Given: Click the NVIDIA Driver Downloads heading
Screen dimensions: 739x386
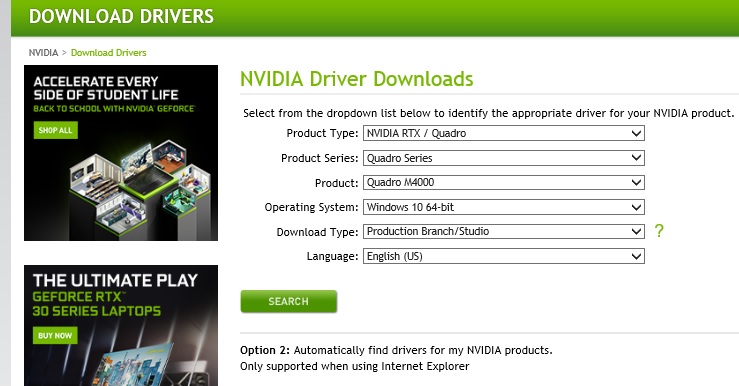Looking at the screenshot, I should pyautogui.click(x=356, y=79).
